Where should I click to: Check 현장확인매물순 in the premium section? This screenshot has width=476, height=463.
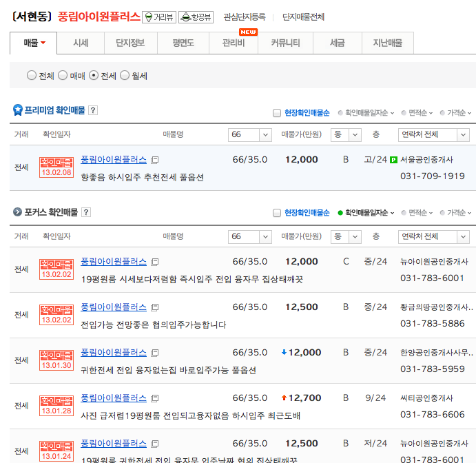(277, 113)
